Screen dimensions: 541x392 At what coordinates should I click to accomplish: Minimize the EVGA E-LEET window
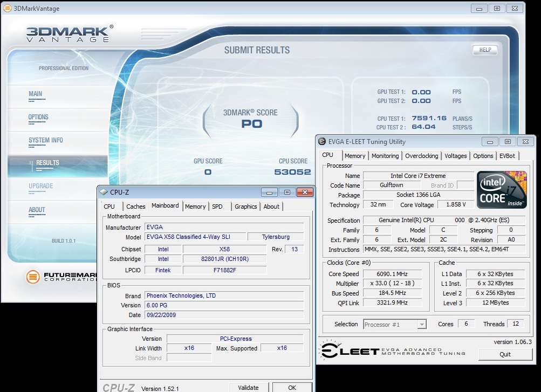(x=490, y=141)
